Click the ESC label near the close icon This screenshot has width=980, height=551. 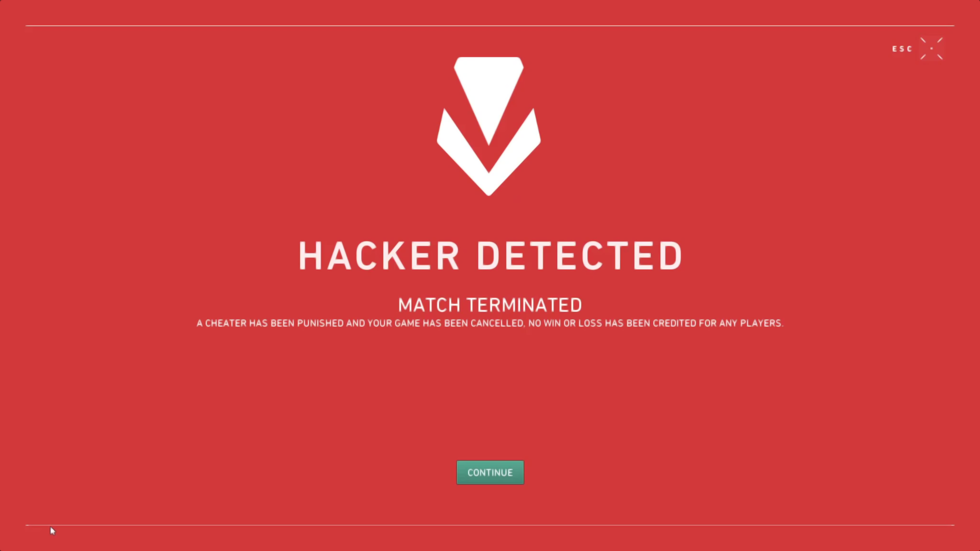(902, 49)
